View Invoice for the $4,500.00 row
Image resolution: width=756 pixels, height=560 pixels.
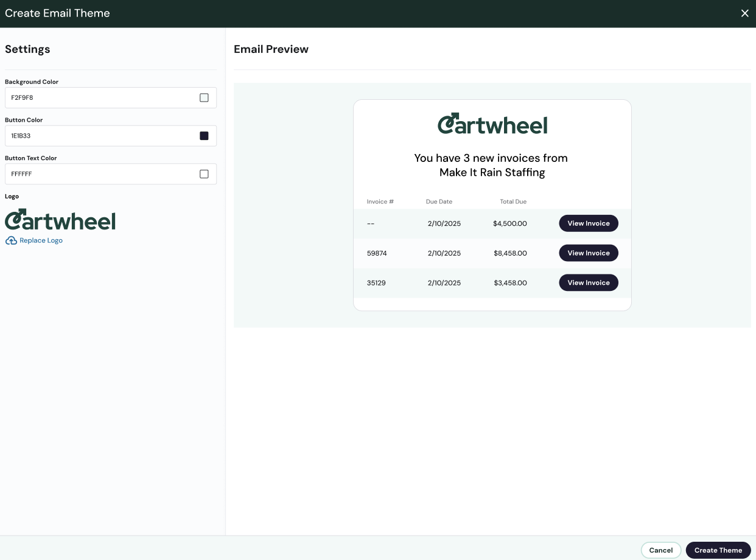coord(589,223)
